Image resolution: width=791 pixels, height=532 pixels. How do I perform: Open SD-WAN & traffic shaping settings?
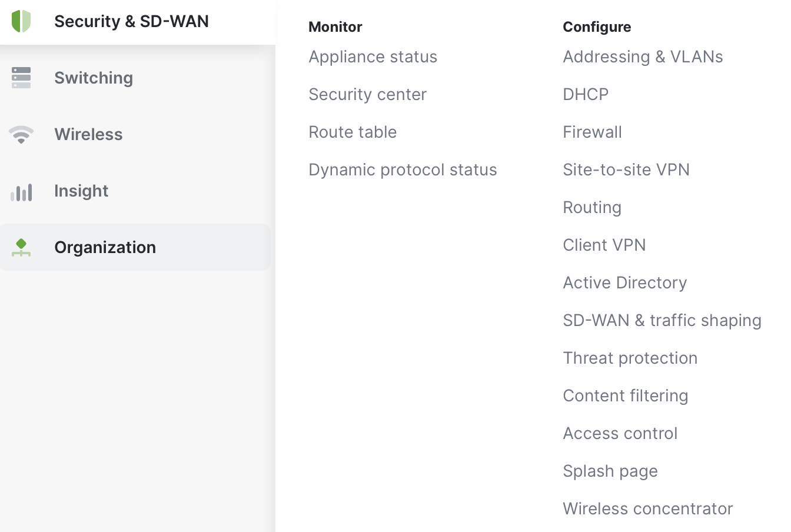pyautogui.click(x=662, y=320)
